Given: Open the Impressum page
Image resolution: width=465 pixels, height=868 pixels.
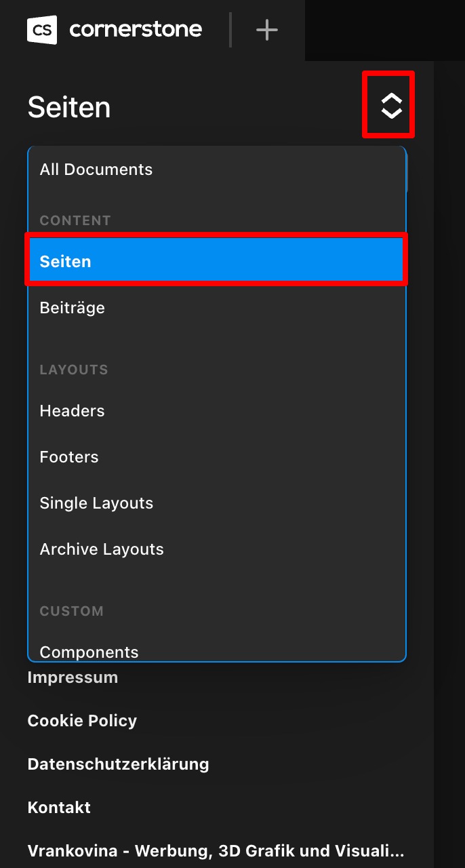Looking at the screenshot, I should [73, 677].
